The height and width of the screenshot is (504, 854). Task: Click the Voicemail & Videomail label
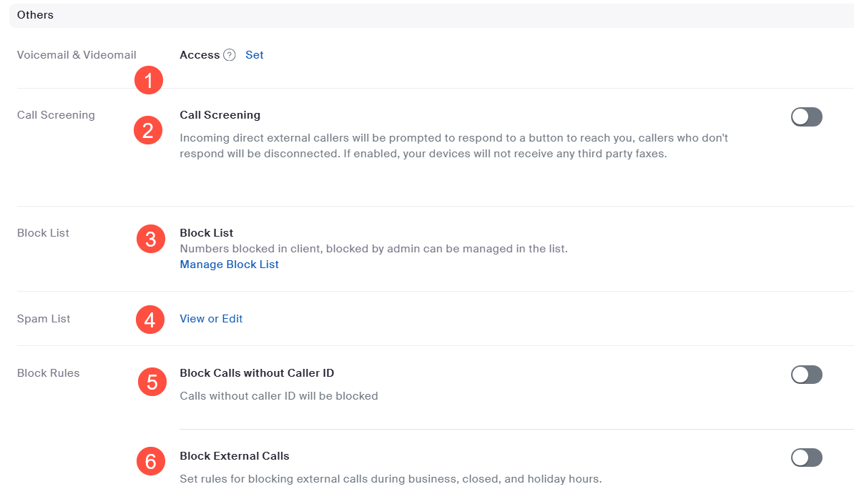point(77,54)
